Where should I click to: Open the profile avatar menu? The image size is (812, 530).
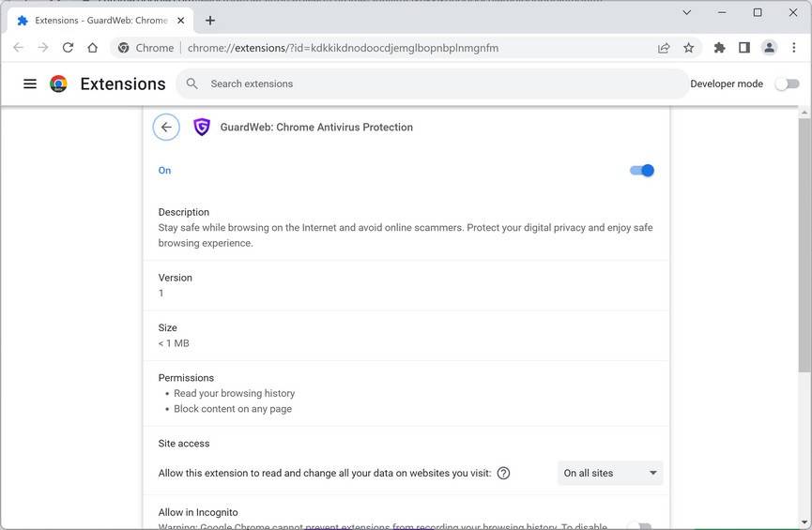769,48
